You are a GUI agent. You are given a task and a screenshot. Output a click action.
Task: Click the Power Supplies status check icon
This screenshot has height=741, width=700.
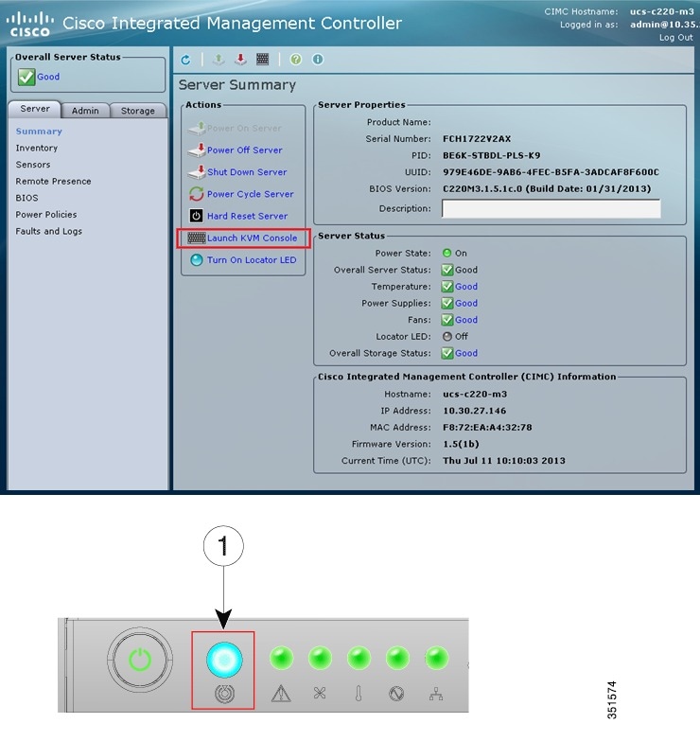(446, 303)
